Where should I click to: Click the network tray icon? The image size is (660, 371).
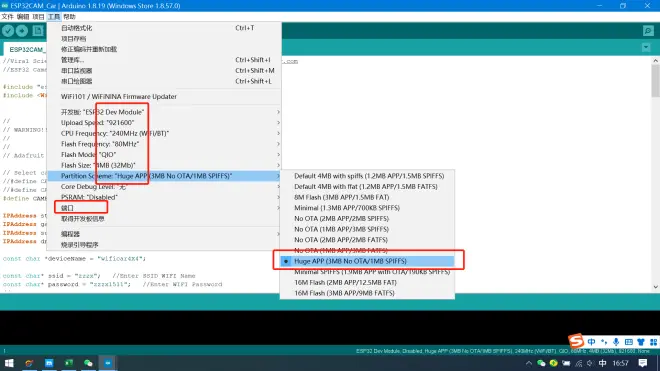tap(578, 363)
